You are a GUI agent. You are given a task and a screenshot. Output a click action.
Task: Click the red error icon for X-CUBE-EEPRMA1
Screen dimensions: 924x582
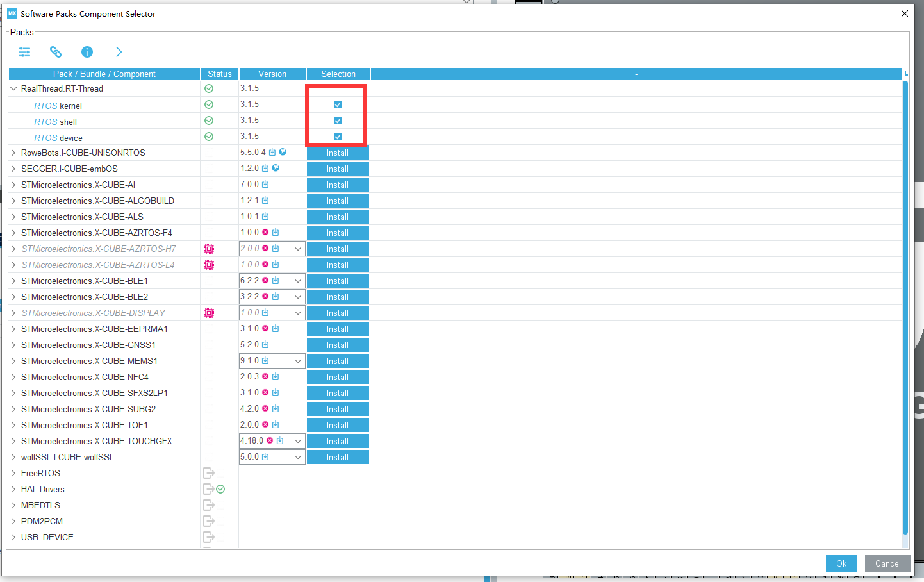point(265,328)
